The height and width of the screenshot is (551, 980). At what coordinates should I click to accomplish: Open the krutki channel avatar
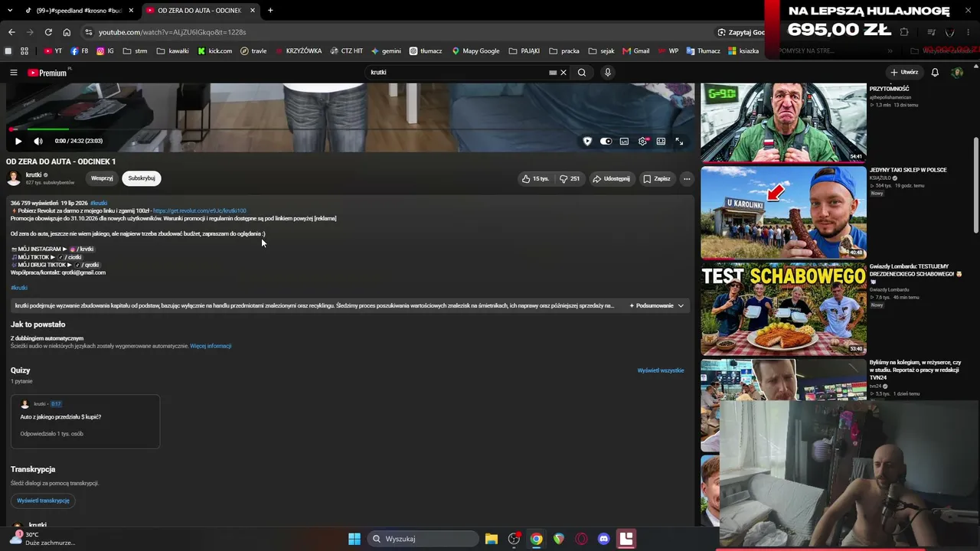coord(14,178)
